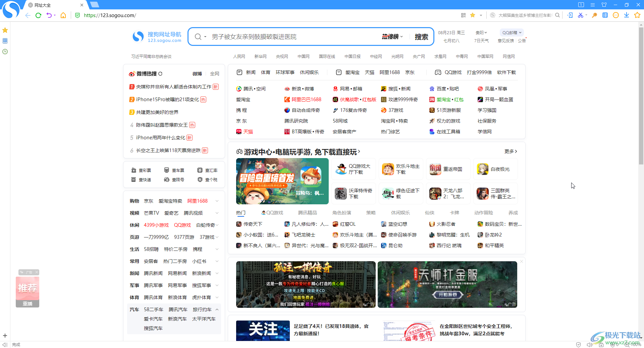Open the 新华网 link
Image resolution: width=644 pixels, height=348 pixels.
(x=261, y=57)
